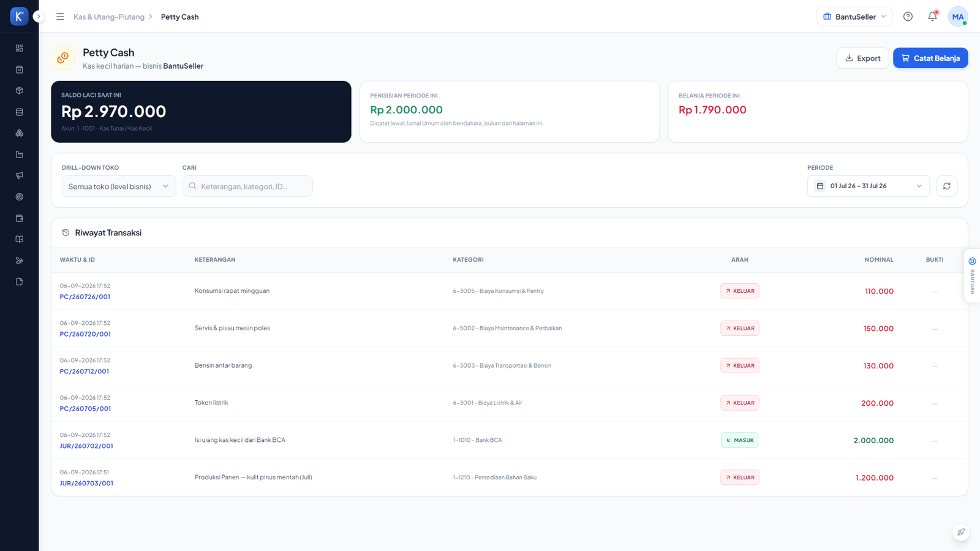
Task: Open the hand-with-coins icon in sidebar
Action: click(x=19, y=260)
